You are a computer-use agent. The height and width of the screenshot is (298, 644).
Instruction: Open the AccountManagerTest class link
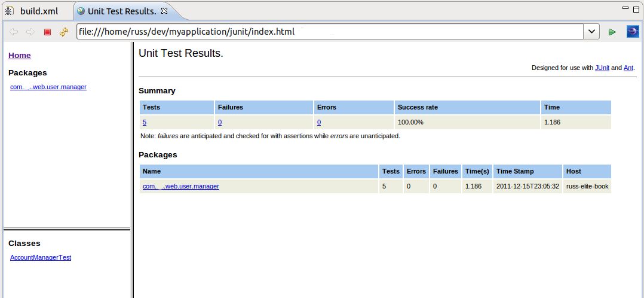[x=41, y=258]
